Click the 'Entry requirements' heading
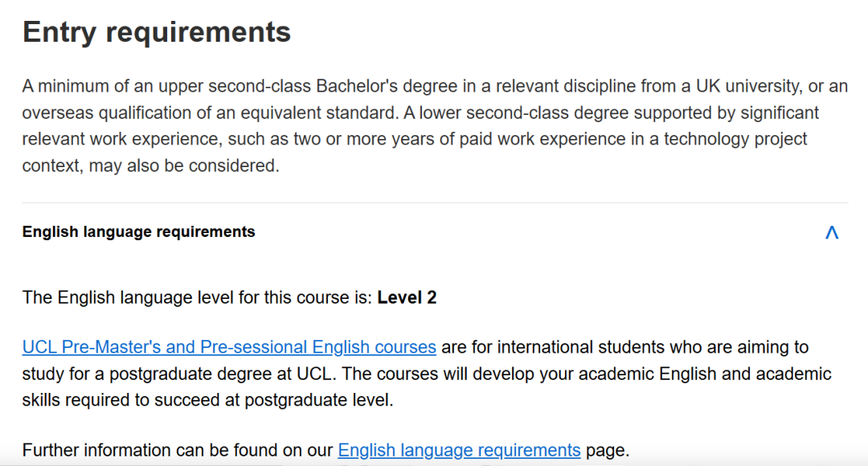The image size is (868, 466). 157,32
